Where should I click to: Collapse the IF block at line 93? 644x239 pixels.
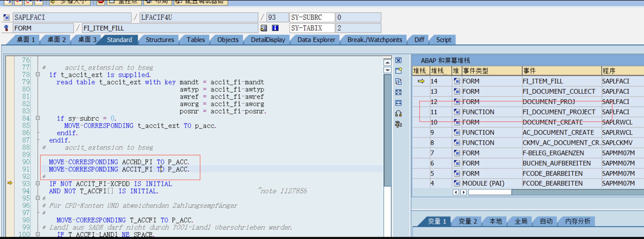click(x=38, y=183)
